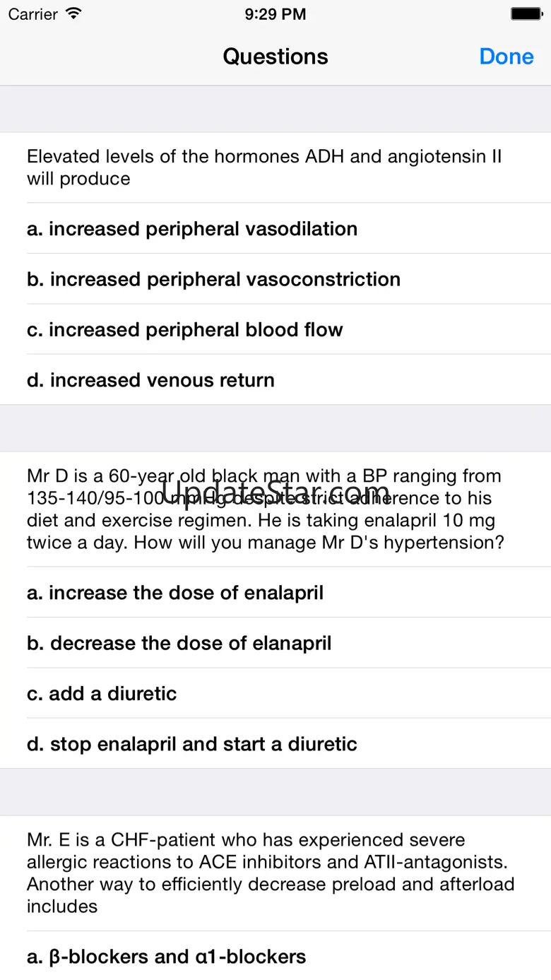Tap the Mr. E CHF-patient question text
Viewport: 551px width, 980px height.
(270, 873)
